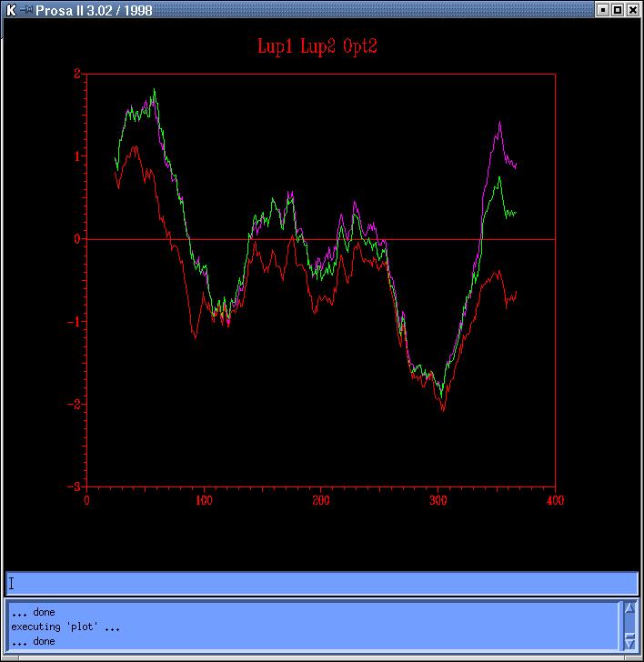The width and height of the screenshot is (644, 662).
Task: Click the log scrollbar up arrow
Action: tap(629, 608)
